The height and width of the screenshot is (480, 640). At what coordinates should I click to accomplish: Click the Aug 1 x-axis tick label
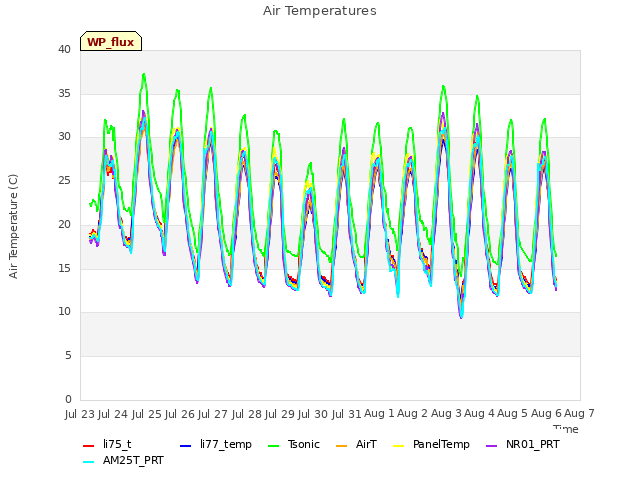pyautogui.click(x=380, y=414)
